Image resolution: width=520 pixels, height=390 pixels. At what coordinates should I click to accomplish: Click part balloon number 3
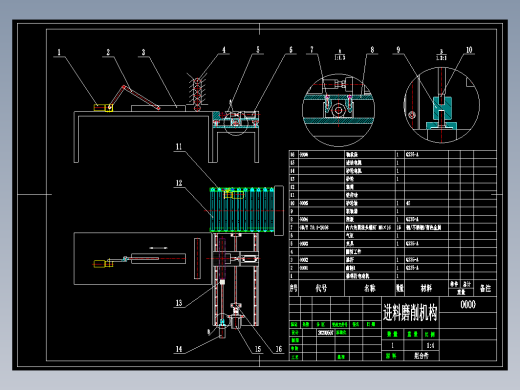pyautogui.click(x=144, y=52)
